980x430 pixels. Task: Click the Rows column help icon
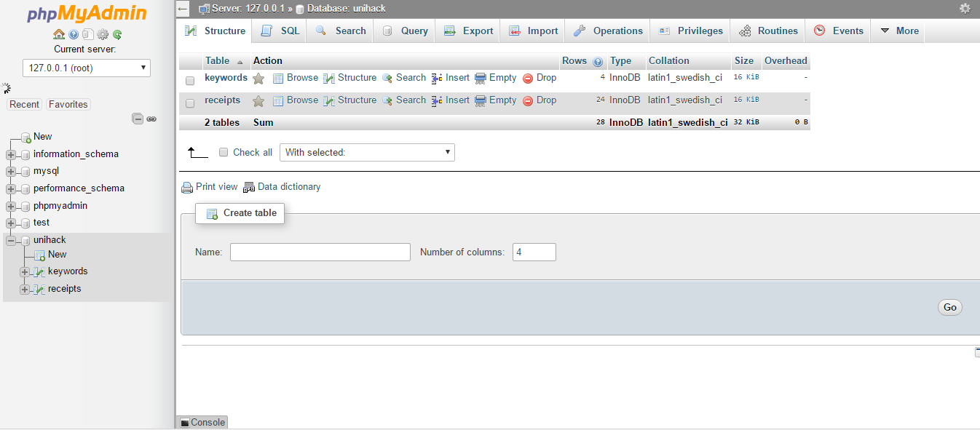pos(598,62)
